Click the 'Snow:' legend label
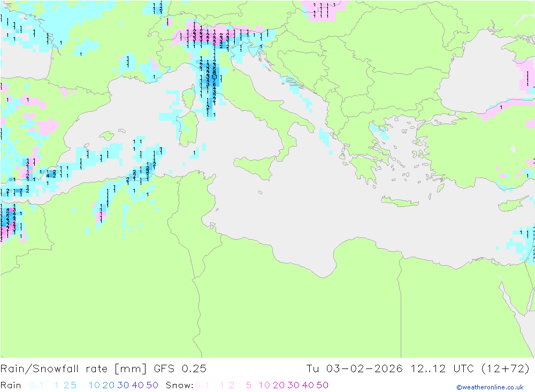This screenshot has height=392, width=535. click(179, 385)
